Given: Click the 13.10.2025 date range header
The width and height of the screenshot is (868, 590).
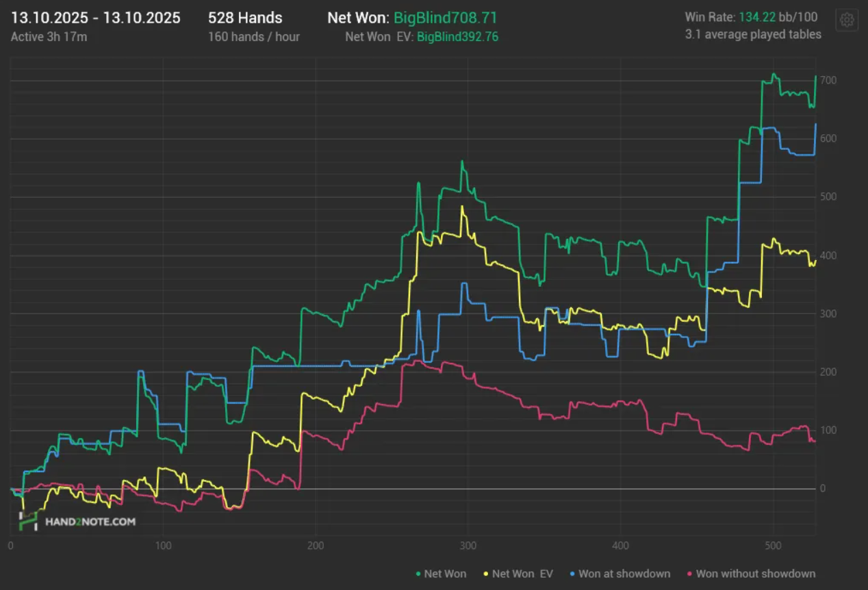Looking at the screenshot, I should click(x=95, y=18).
